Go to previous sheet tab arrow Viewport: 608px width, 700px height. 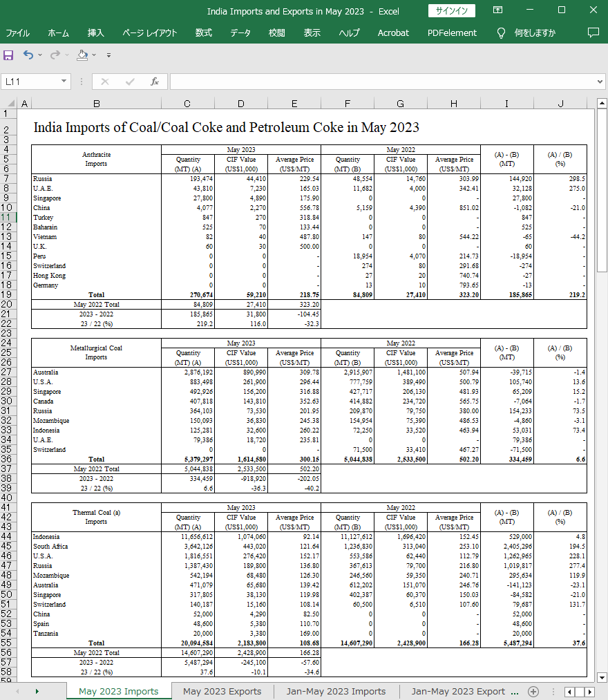click(17, 692)
